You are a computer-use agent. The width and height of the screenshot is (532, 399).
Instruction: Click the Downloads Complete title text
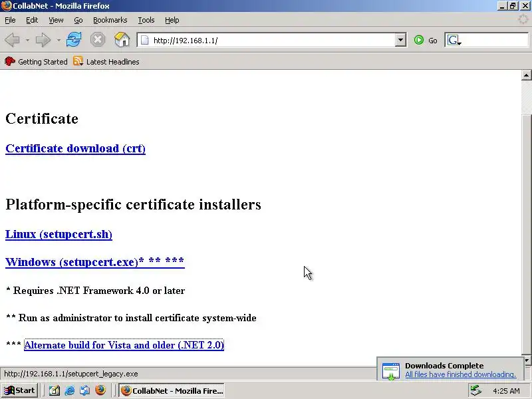coord(444,366)
